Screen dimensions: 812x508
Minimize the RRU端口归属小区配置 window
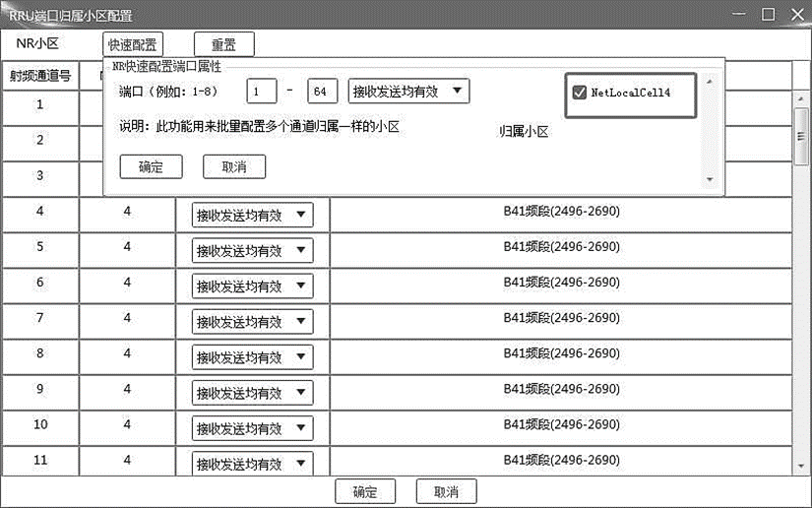pos(739,14)
